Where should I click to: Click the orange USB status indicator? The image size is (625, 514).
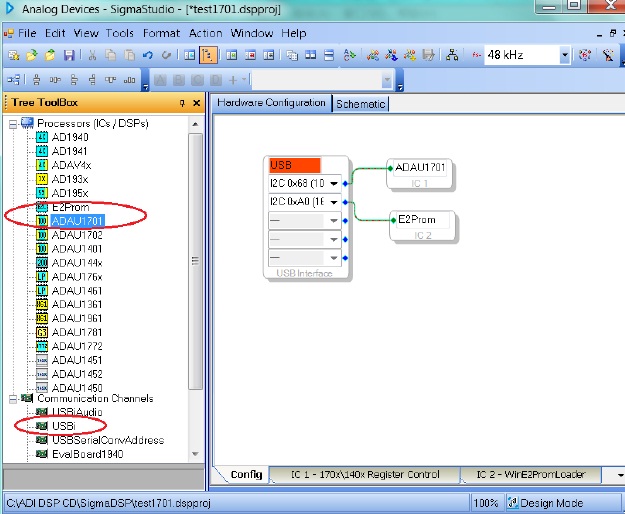click(x=295, y=165)
